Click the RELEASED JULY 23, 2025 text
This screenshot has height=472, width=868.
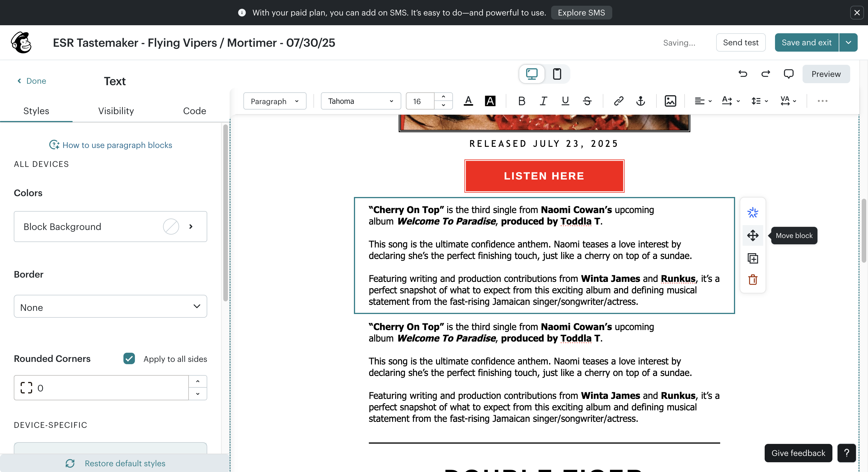(544, 144)
